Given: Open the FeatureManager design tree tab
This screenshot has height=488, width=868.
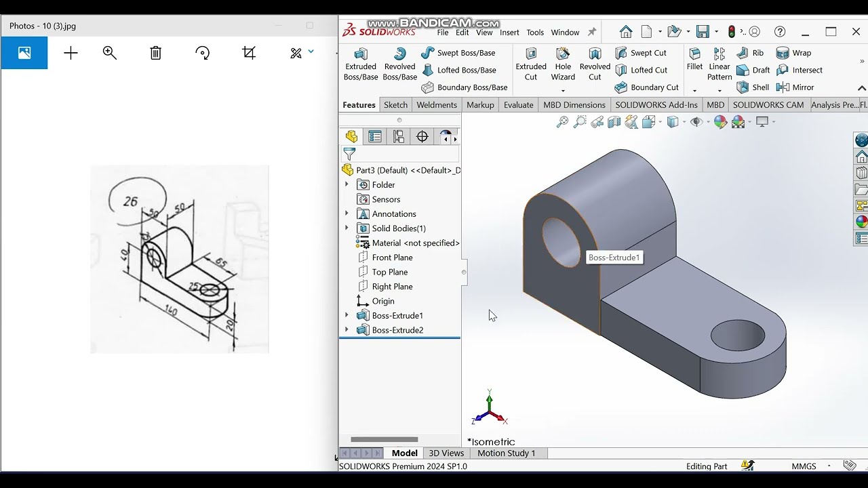Looking at the screenshot, I should 351,137.
